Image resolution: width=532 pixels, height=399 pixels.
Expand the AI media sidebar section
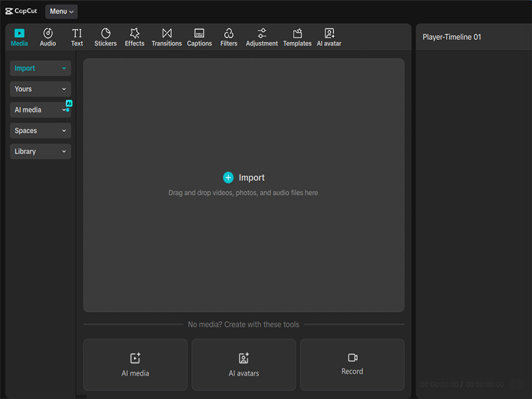pyautogui.click(x=41, y=110)
